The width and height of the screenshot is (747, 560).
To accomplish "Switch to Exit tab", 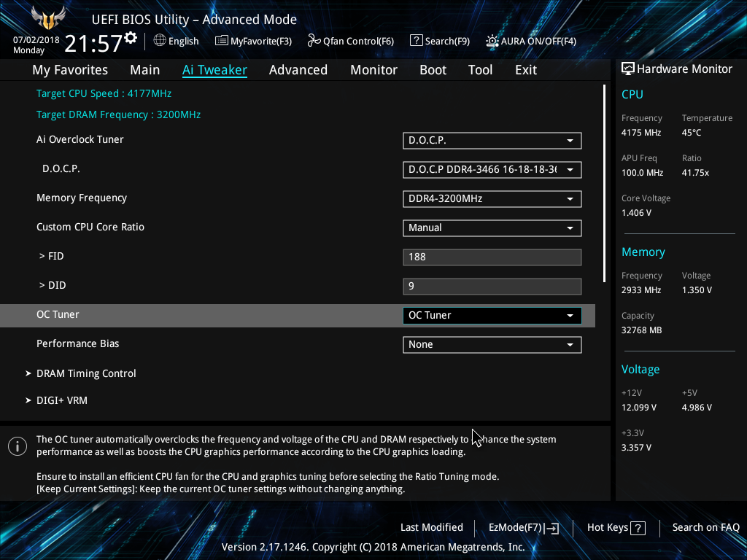I will click(x=526, y=70).
